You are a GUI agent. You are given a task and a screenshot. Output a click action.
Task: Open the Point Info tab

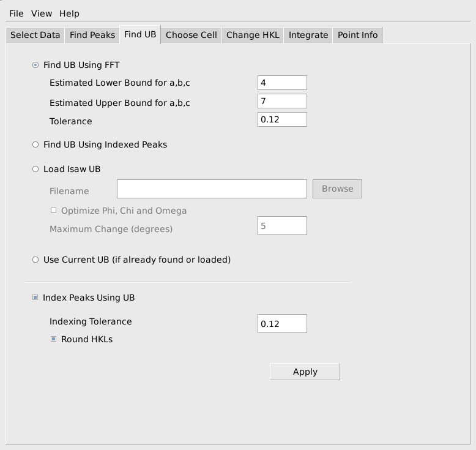tap(357, 35)
